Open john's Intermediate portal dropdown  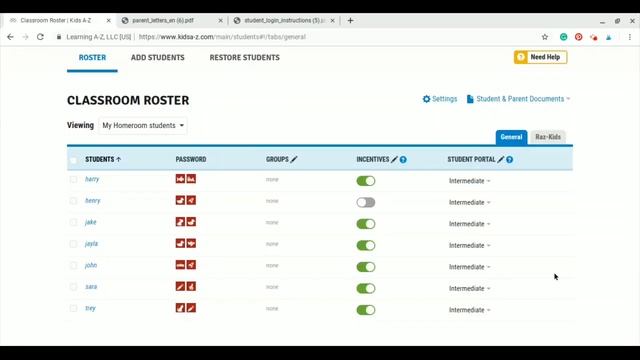[469, 267]
